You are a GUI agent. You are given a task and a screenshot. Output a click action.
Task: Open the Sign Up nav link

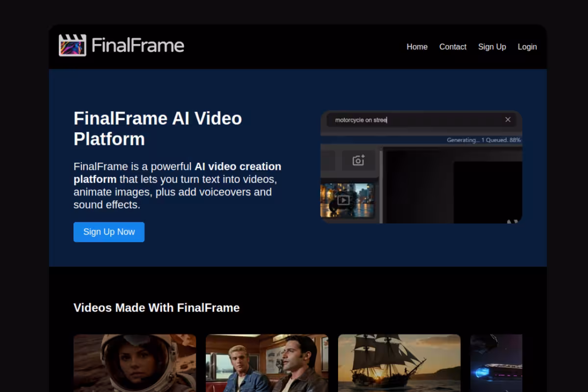pos(492,47)
